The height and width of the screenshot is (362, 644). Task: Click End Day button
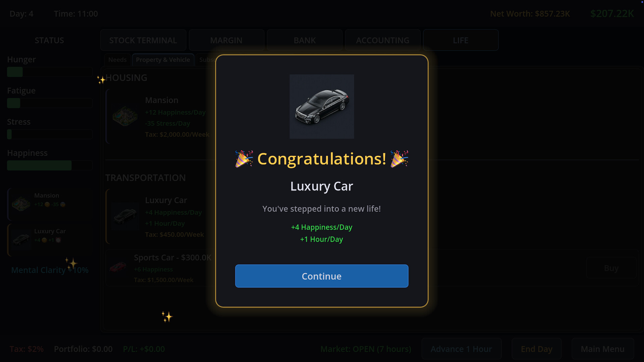click(537, 349)
